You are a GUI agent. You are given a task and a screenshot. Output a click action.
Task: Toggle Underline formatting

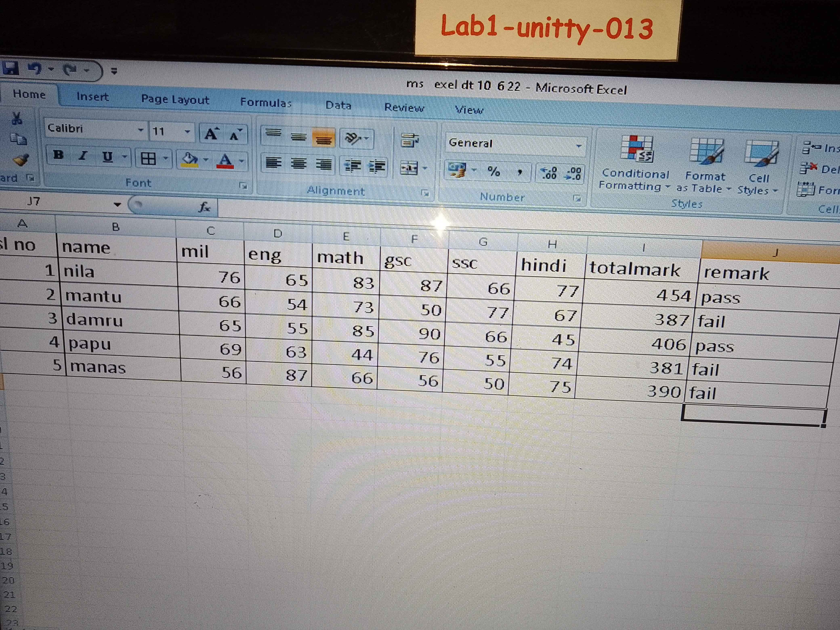pos(107,157)
